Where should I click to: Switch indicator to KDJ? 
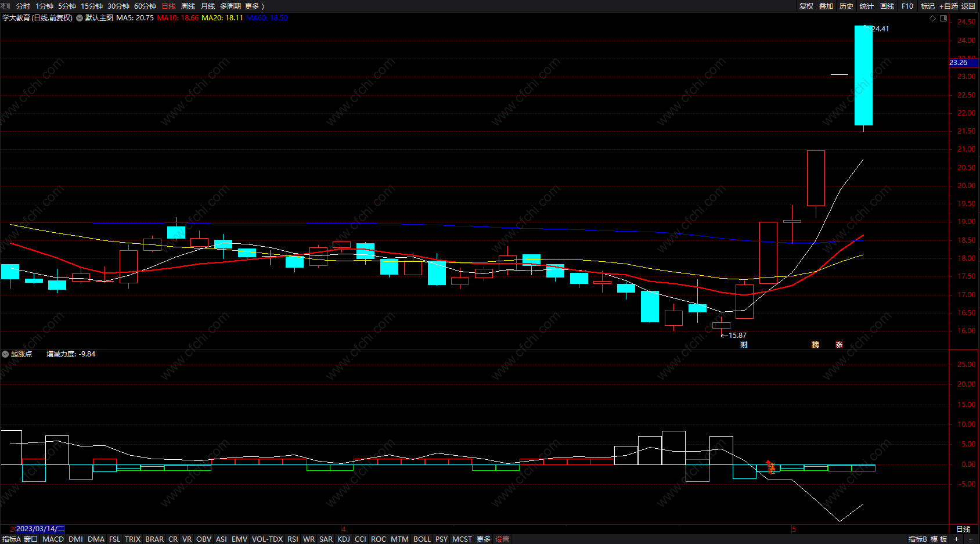344,539
